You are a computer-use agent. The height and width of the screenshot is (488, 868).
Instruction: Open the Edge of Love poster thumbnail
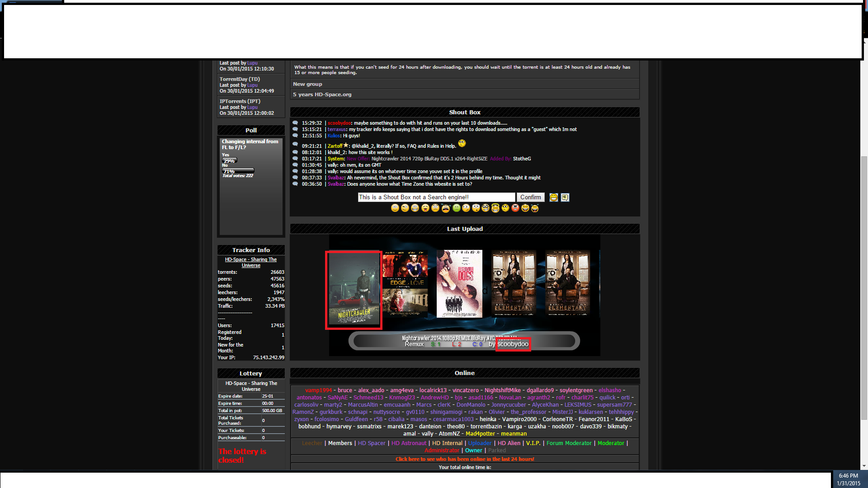[x=405, y=284]
